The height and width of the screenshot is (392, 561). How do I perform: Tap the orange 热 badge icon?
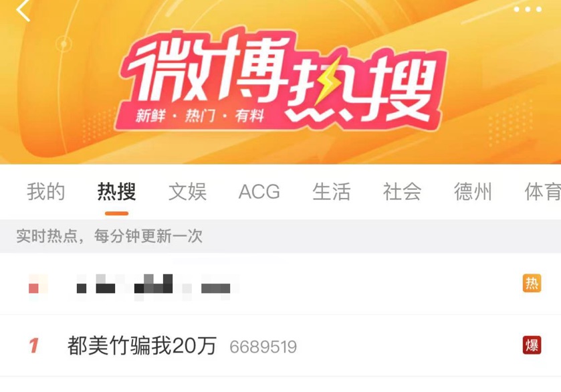tap(532, 283)
